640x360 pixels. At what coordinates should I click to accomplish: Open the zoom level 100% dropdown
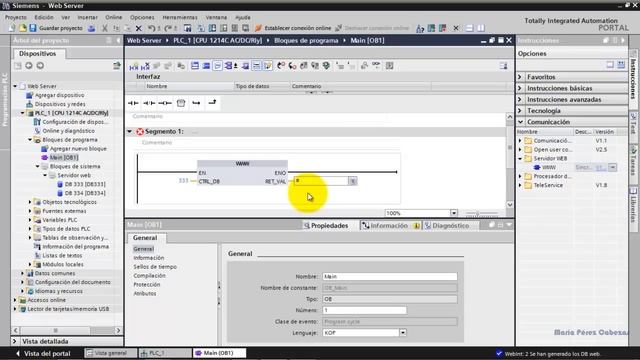(453, 213)
